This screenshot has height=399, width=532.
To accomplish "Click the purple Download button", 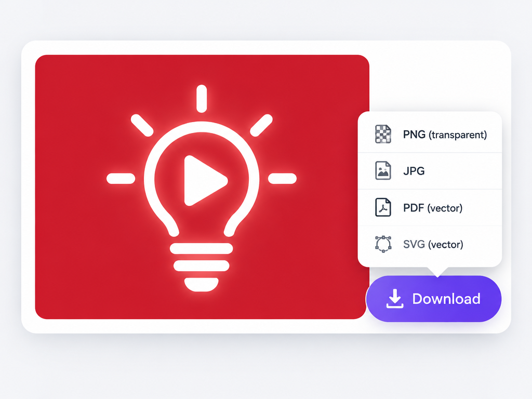I will (434, 299).
